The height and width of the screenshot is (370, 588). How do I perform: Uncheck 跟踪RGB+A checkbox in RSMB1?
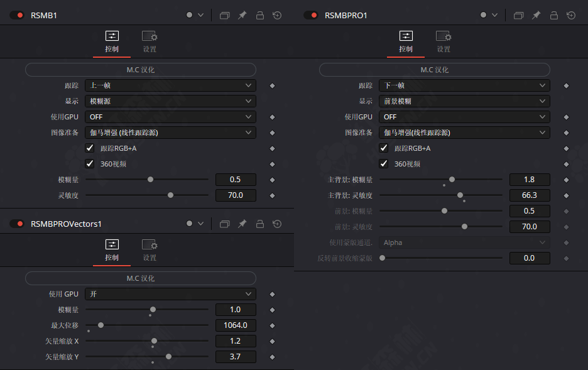click(x=90, y=148)
